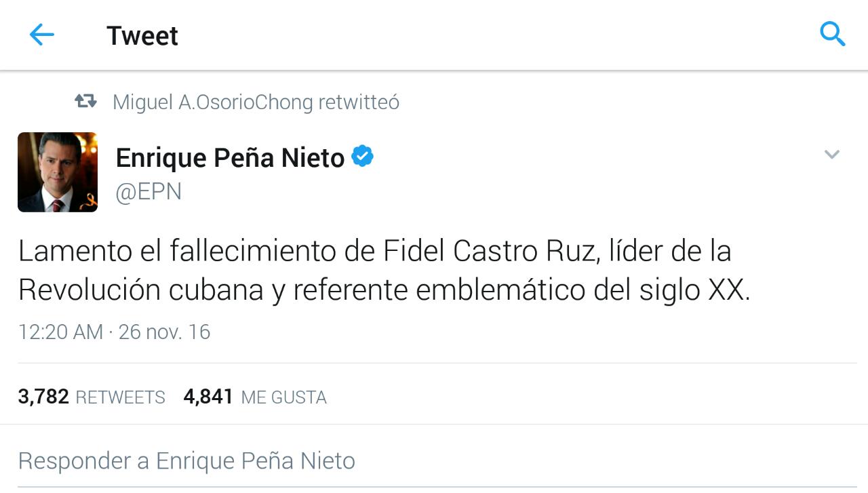This screenshot has height=493, width=868.
Task: Tap the Tweet header title
Action: (x=142, y=35)
